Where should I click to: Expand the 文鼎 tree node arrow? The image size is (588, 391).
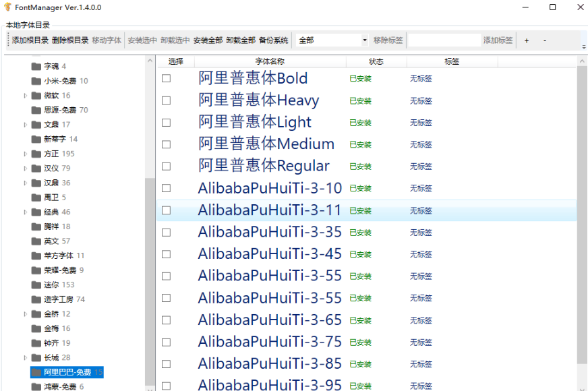click(x=25, y=125)
